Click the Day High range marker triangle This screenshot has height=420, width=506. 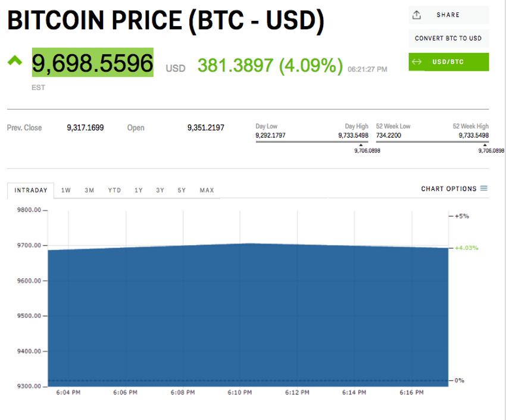coord(358,145)
